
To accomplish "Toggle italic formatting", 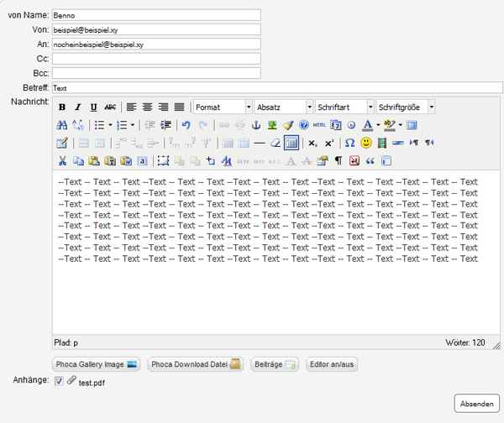I will pos(78,107).
